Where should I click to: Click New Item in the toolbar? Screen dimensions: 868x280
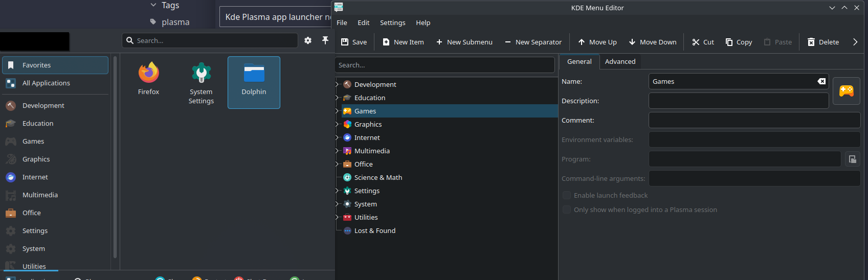[403, 42]
